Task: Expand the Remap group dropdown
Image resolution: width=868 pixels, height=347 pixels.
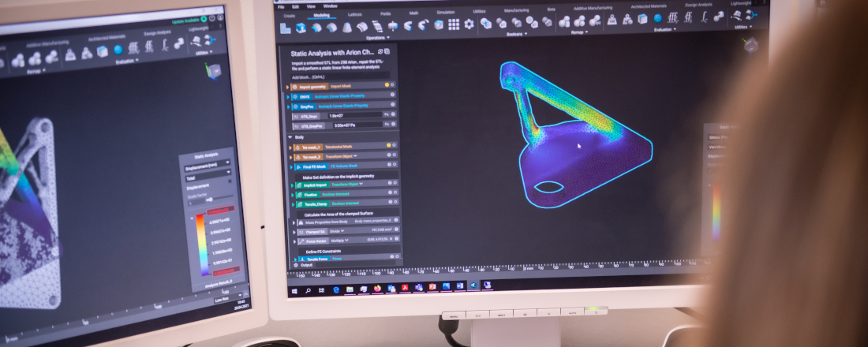Action: (579, 32)
